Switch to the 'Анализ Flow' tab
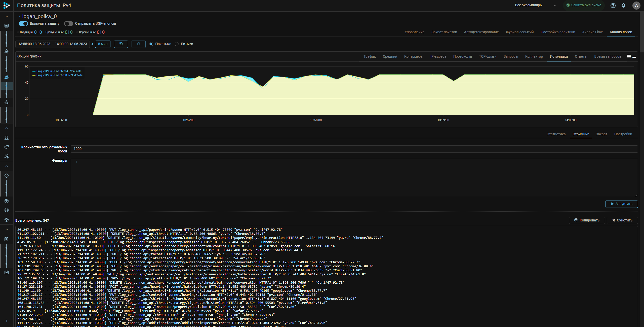 point(592,32)
